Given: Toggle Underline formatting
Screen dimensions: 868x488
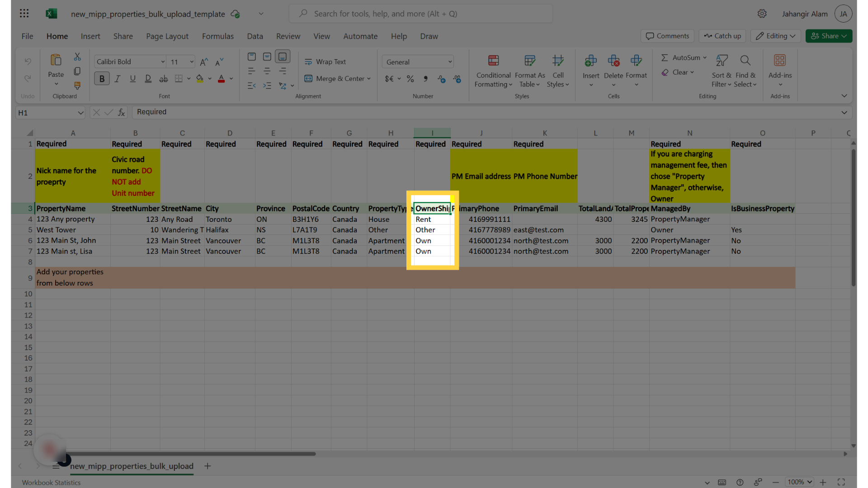Looking at the screenshot, I should coord(132,79).
